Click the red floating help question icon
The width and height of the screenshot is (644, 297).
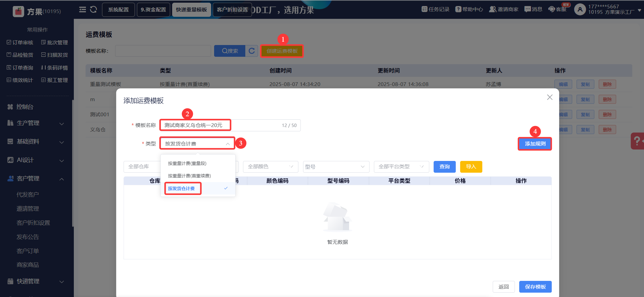(637, 141)
